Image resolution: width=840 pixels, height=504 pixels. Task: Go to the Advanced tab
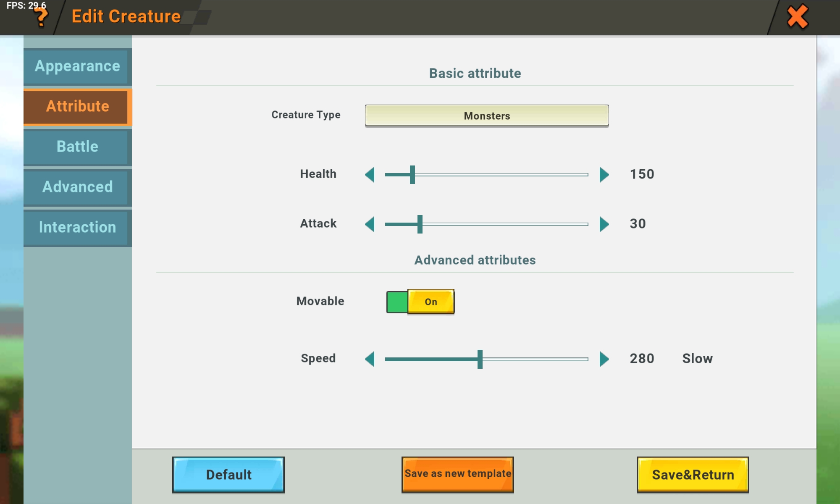pos(77,187)
